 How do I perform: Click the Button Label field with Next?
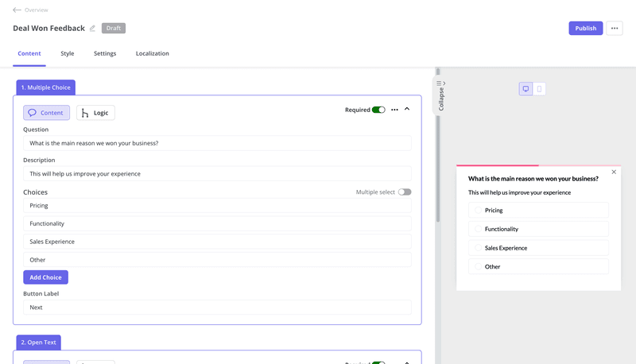(x=217, y=308)
